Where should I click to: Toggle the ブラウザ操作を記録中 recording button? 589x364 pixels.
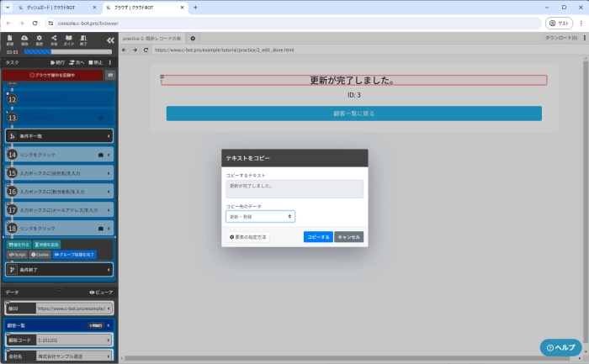52,75
